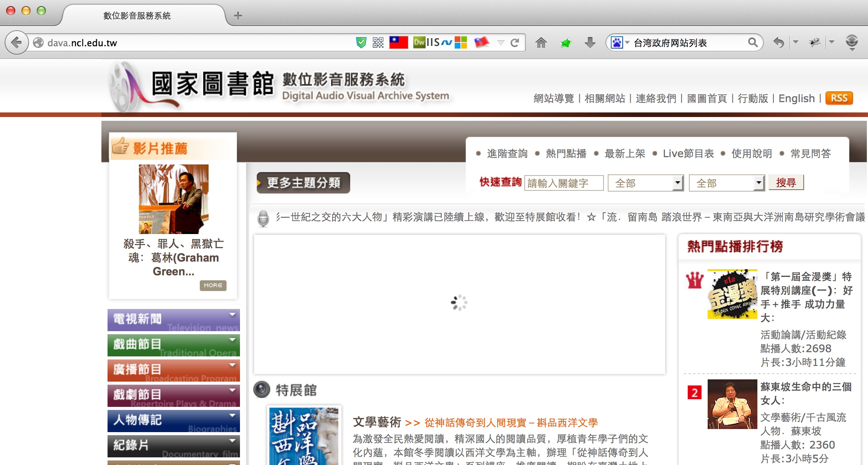Click the microphone announcement icon
The width and height of the screenshot is (868, 465).
[x=263, y=218]
